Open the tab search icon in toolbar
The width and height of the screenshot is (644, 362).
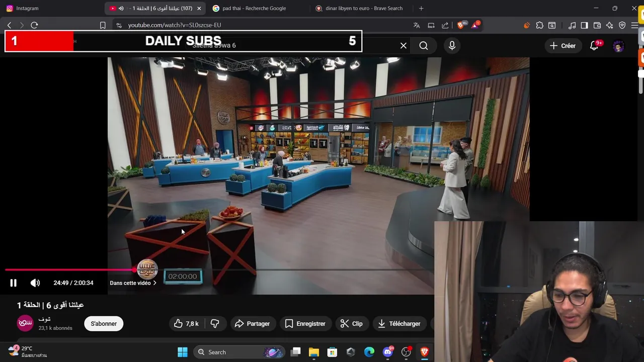click(x=552, y=25)
